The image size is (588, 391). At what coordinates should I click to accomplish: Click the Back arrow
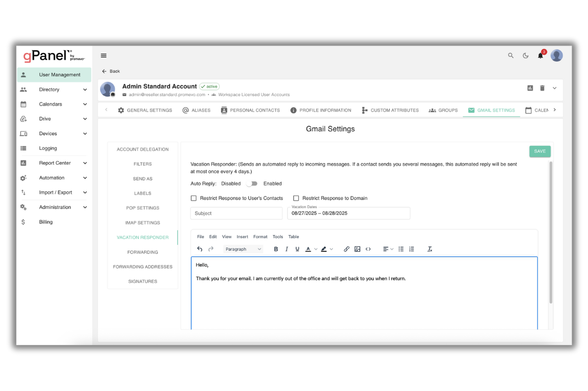(x=104, y=71)
